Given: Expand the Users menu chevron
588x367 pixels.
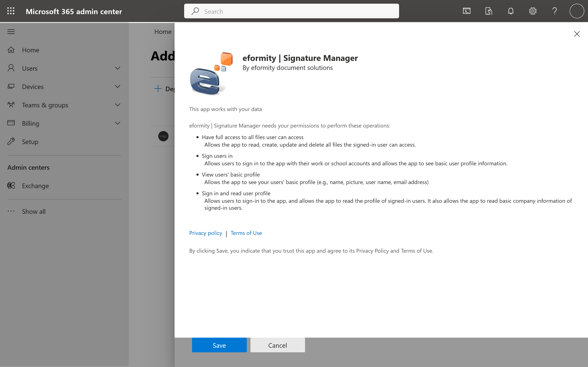Looking at the screenshot, I should (118, 68).
